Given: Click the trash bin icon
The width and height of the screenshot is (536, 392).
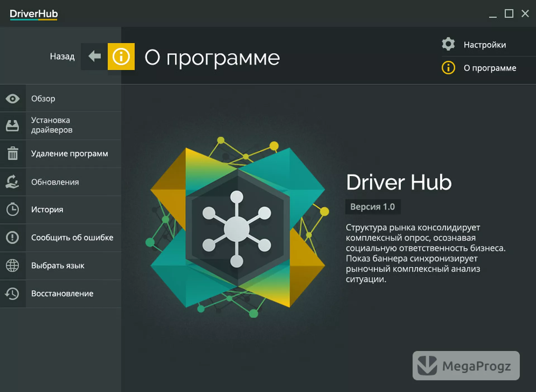Looking at the screenshot, I should 13,153.
